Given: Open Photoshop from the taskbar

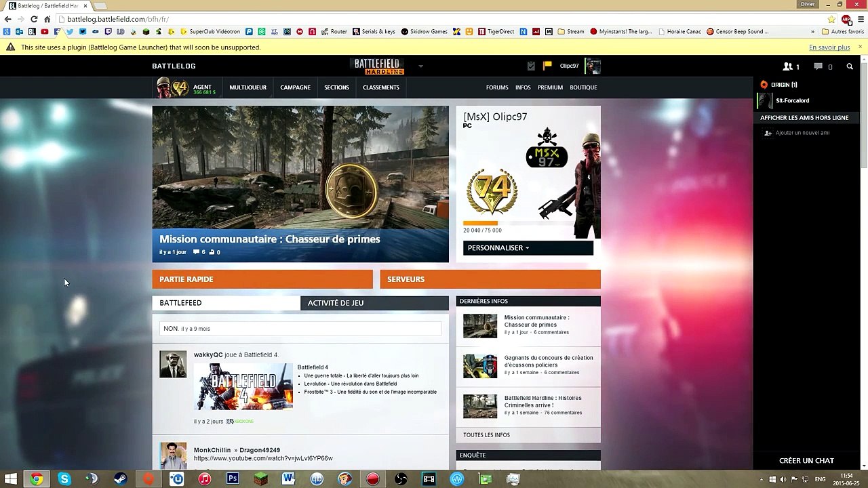Looking at the screenshot, I should click(233, 479).
